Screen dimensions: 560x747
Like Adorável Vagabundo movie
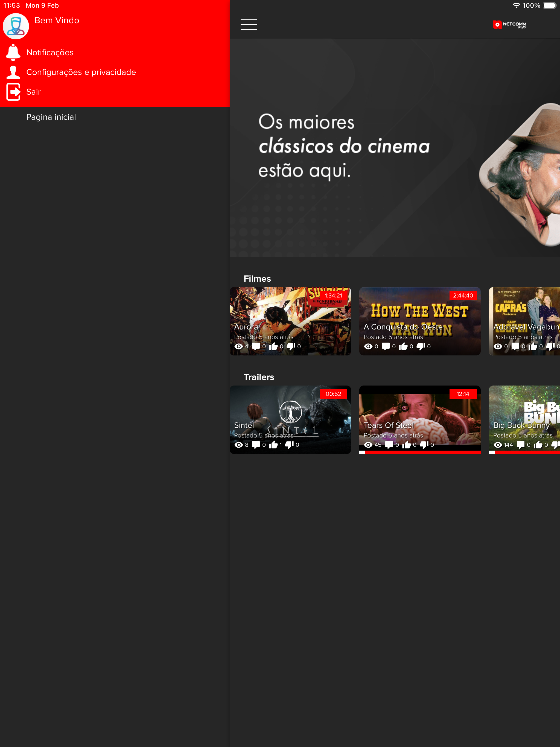533,346
